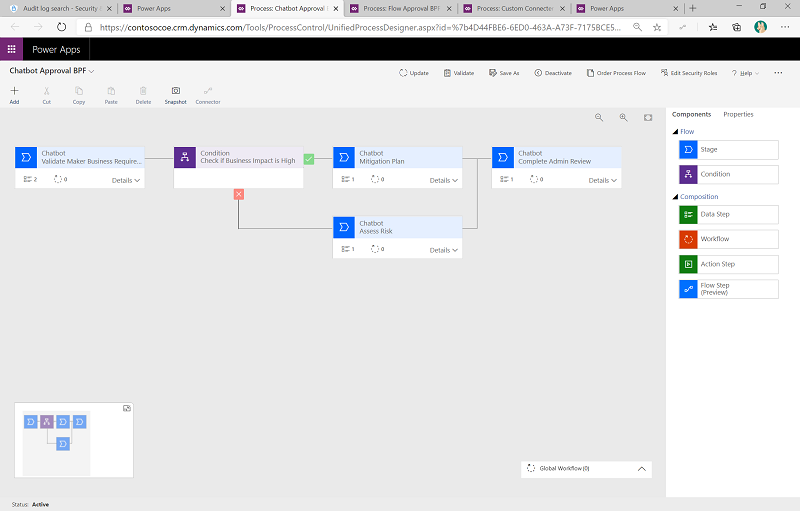Zoom in the designer canvas

(623, 117)
